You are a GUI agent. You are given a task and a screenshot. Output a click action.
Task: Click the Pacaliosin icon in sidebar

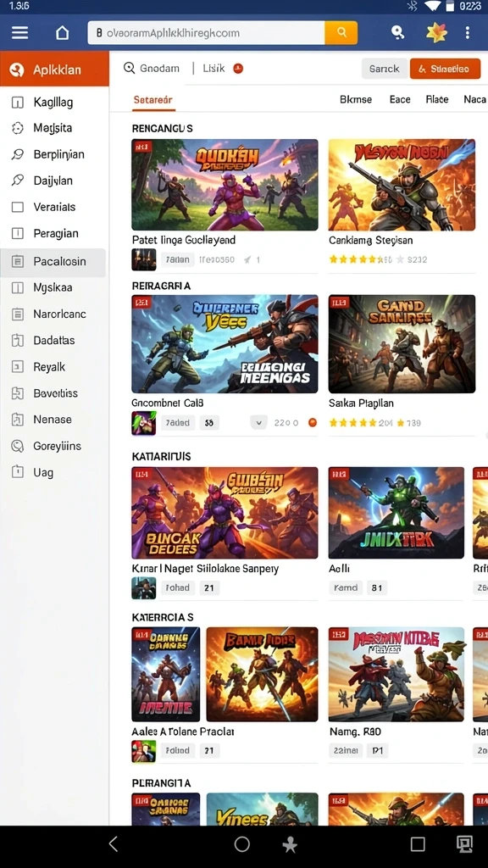click(x=18, y=261)
